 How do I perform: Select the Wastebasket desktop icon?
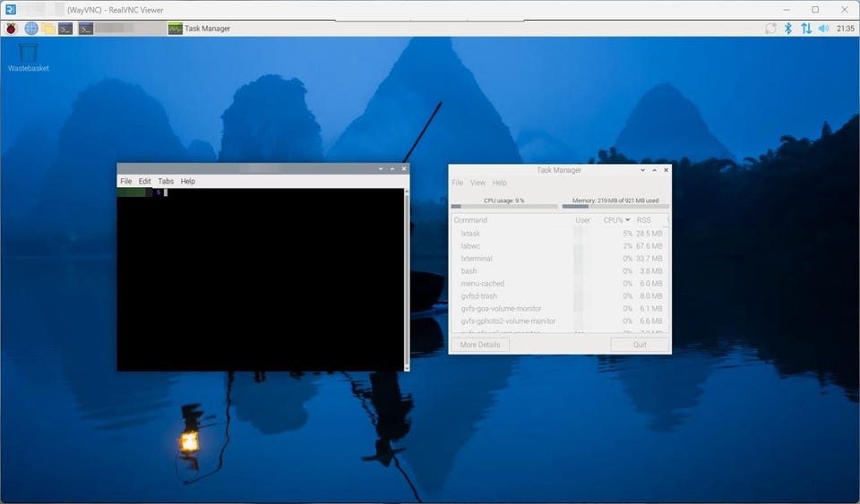point(28,57)
